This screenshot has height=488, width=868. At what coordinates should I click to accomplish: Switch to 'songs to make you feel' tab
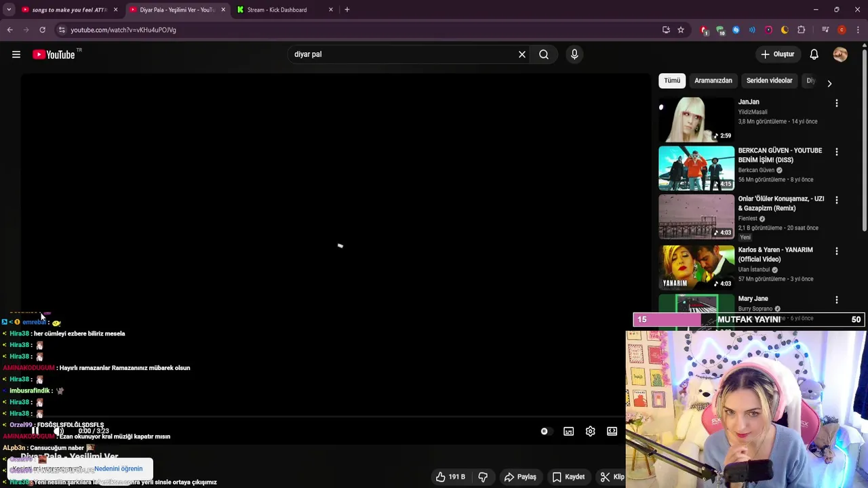pyautogui.click(x=70, y=9)
